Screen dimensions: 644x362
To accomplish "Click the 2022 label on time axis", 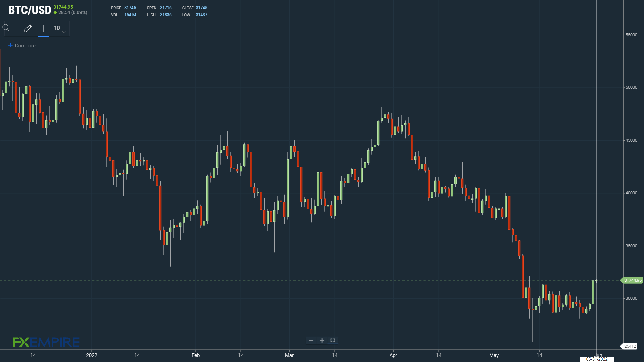I will tap(92, 355).
